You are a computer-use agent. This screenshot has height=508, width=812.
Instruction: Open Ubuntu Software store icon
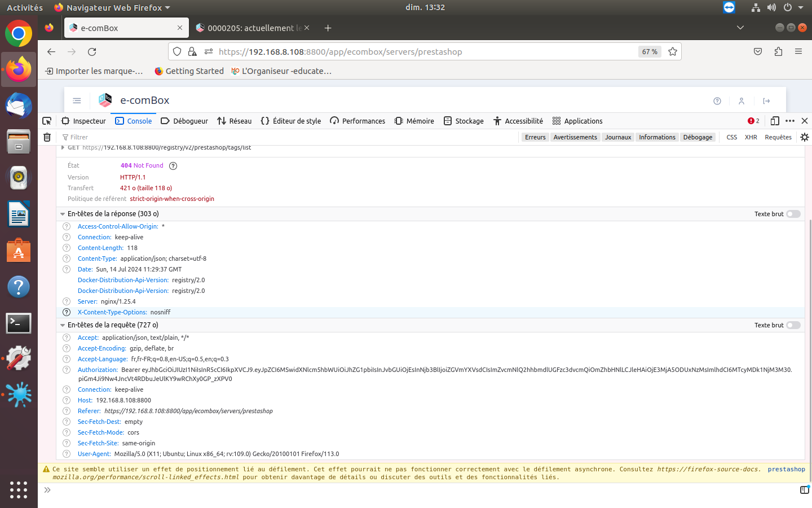click(19, 251)
